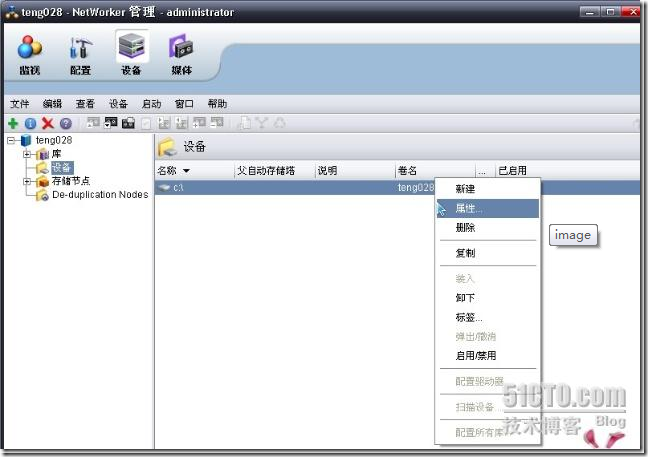Click greyed 配置驱动器 context menu entry

click(488, 381)
